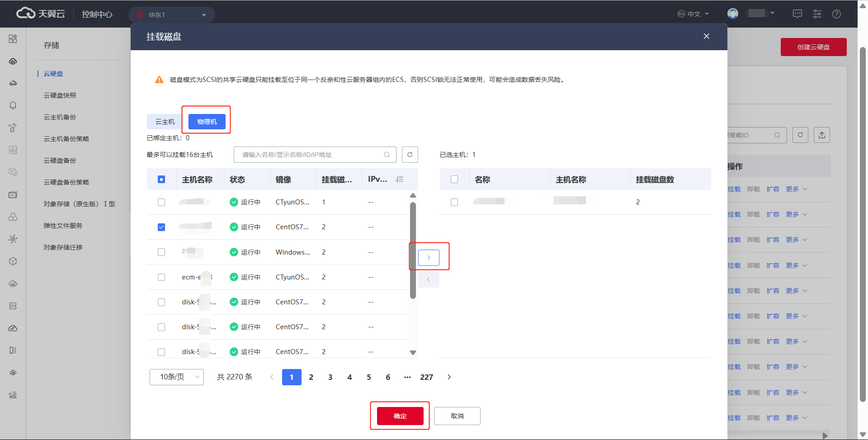Click the move-left arrow to remove host

429,279
